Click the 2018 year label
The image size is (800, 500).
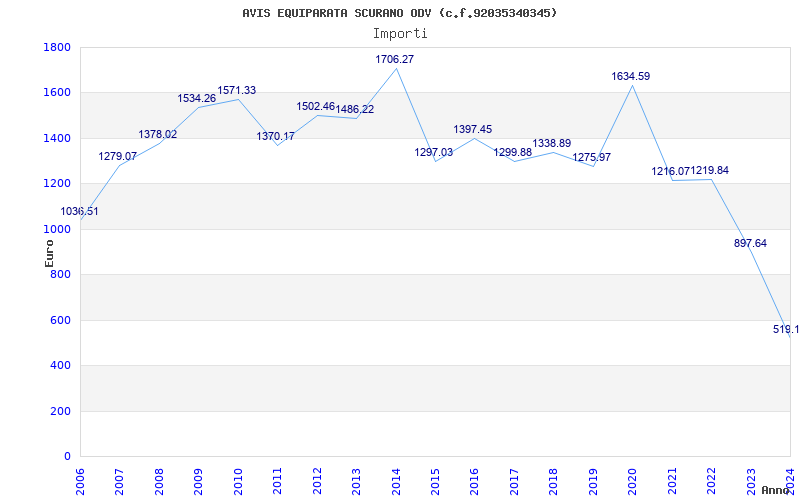point(554,481)
